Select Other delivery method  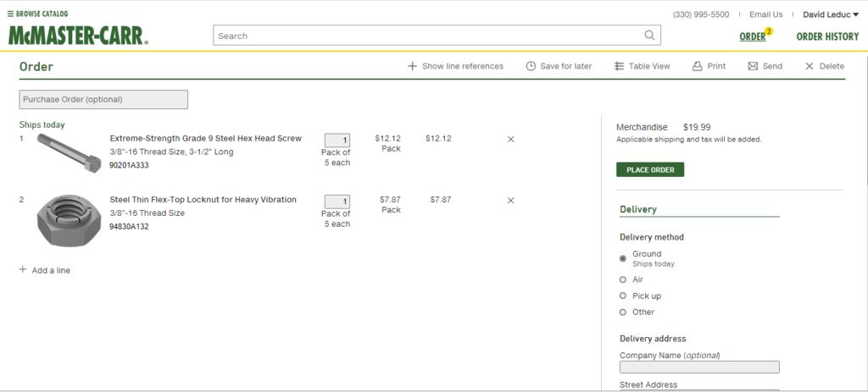tap(623, 312)
